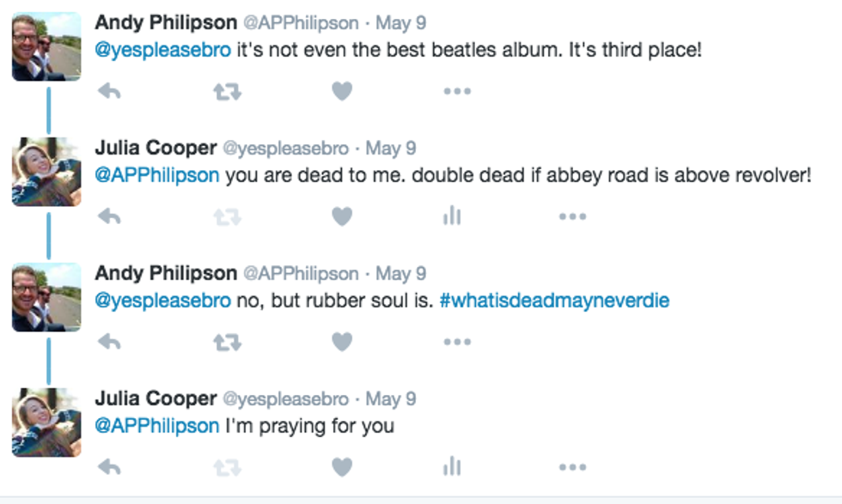Screen dimensions: 842x504
Task: Retweet Andy's tweet saying it's third place
Action: click(227, 91)
